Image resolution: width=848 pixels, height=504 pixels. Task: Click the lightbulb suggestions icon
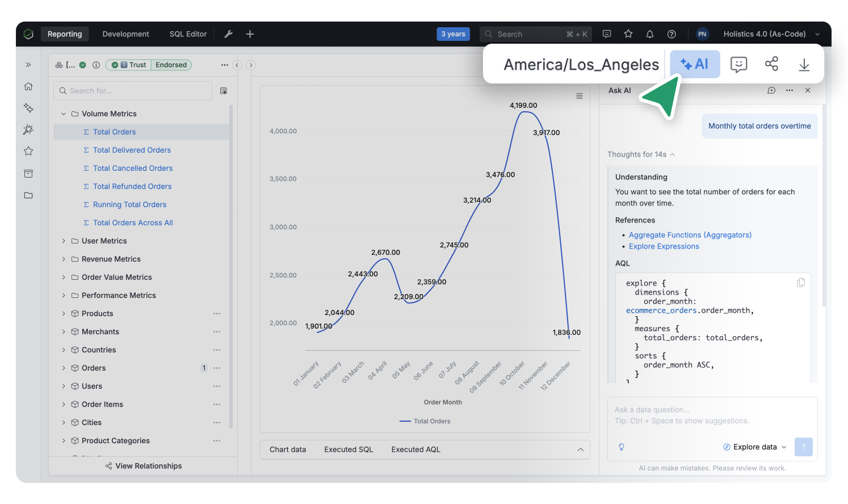622,447
